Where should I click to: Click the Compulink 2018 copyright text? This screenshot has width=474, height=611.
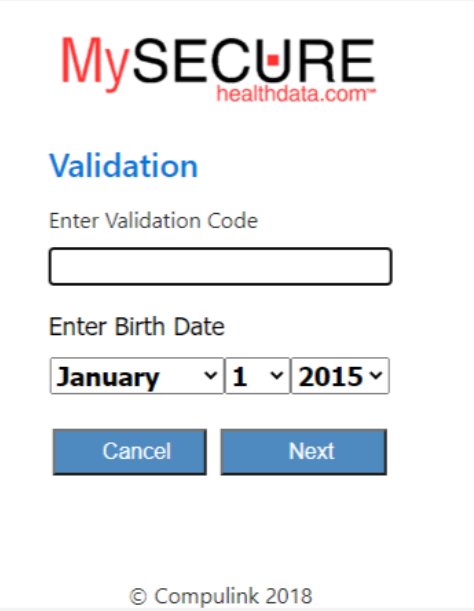[221, 596]
